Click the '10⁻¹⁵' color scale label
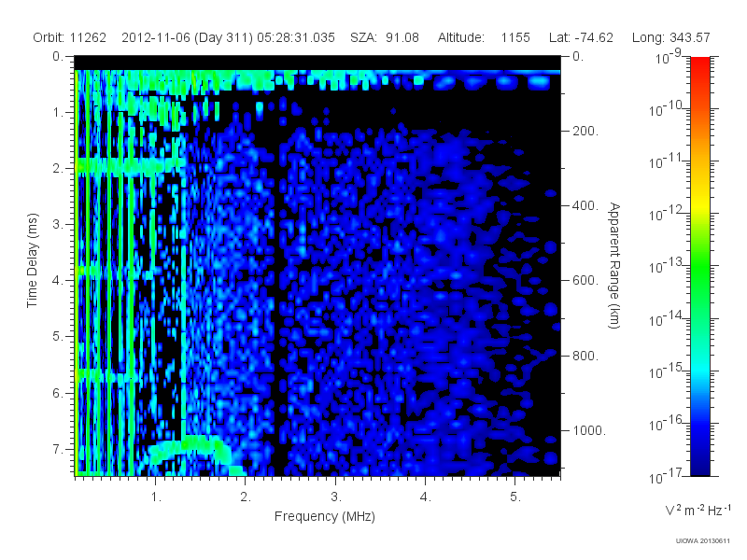The image size is (747, 560). [x=668, y=371]
